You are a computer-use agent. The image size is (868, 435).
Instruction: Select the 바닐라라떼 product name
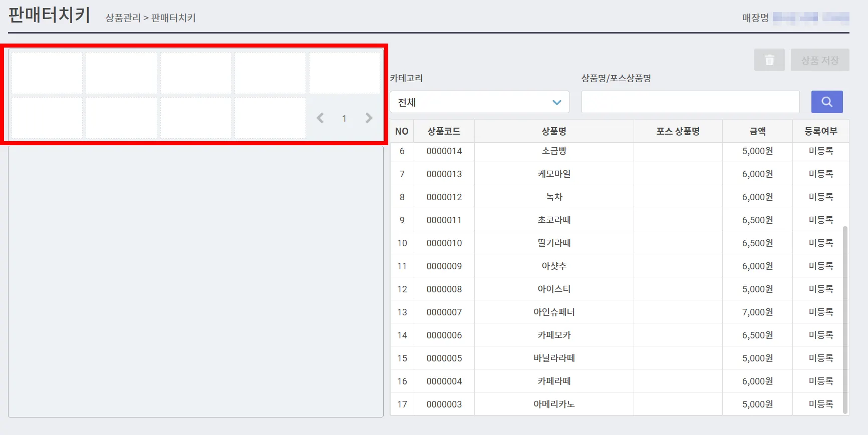click(x=554, y=358)
